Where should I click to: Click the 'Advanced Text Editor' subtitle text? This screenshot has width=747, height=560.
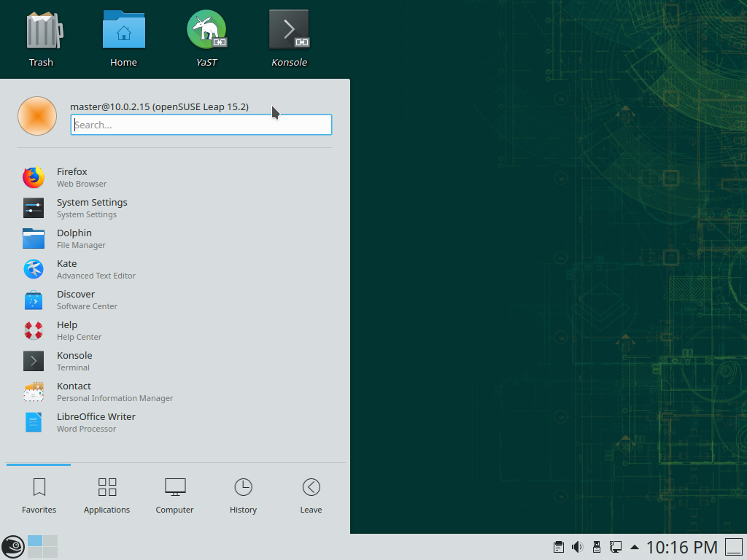point(96,276)
